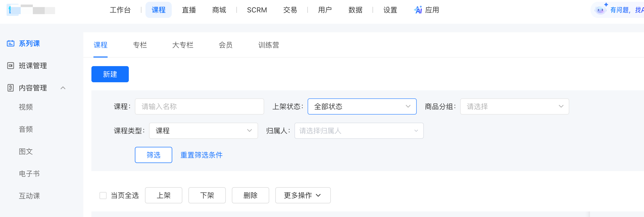The width and height of the screenshot is (644, 217).
Task: Click the 班课管理 sidebar icon
Action: point(11,66)
